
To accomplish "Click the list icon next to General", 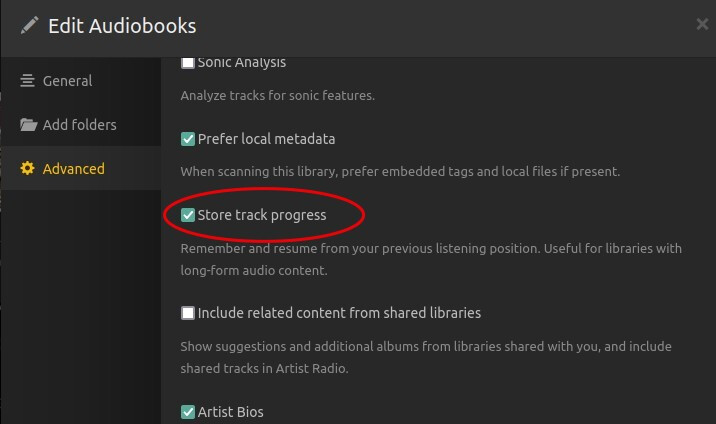I will click(x=27, y=81).
